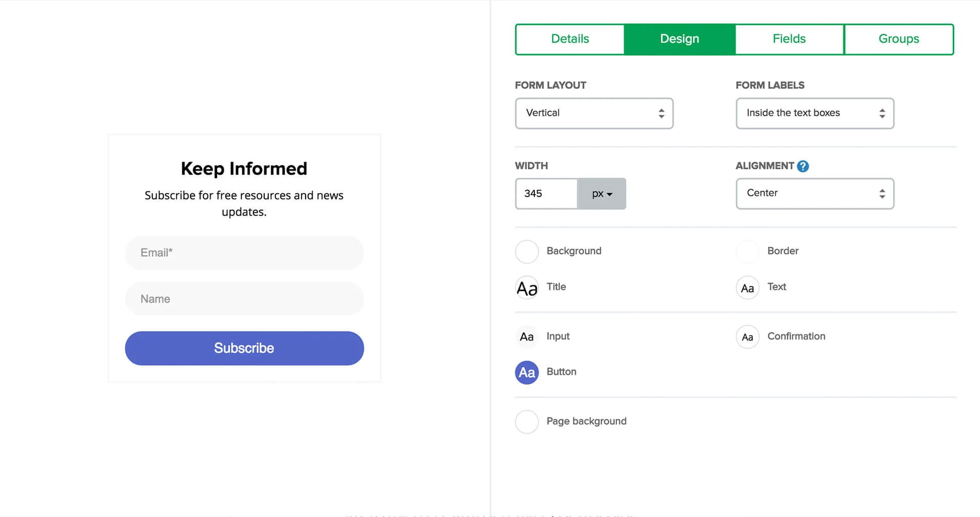
Task: Switch to the Details tab
Action: pyautogui.click(x=570, y=39)
